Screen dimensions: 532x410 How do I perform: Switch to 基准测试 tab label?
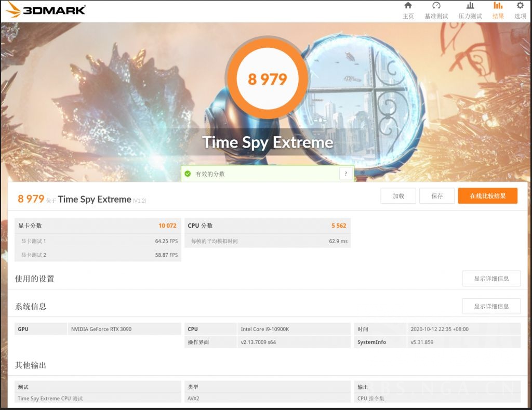coord(436,16)
